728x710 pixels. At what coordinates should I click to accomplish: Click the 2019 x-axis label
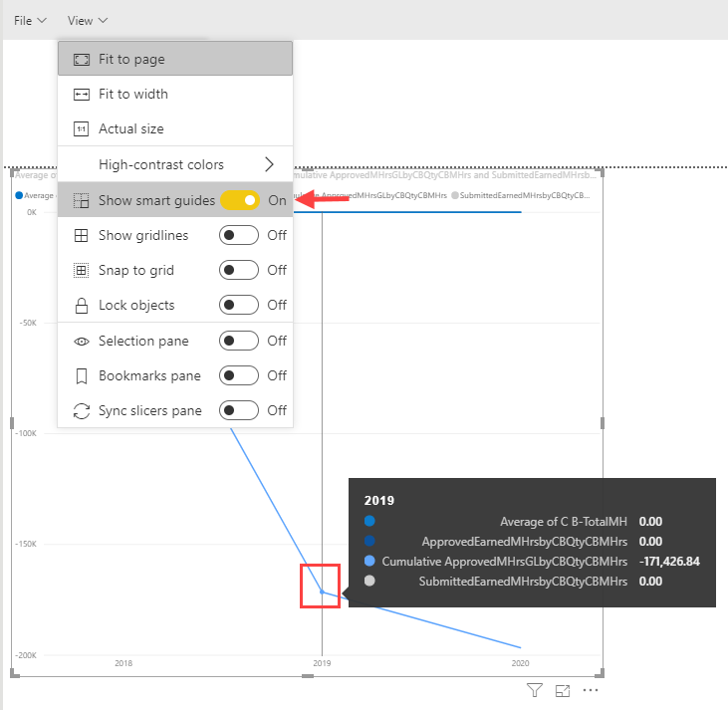322,663
